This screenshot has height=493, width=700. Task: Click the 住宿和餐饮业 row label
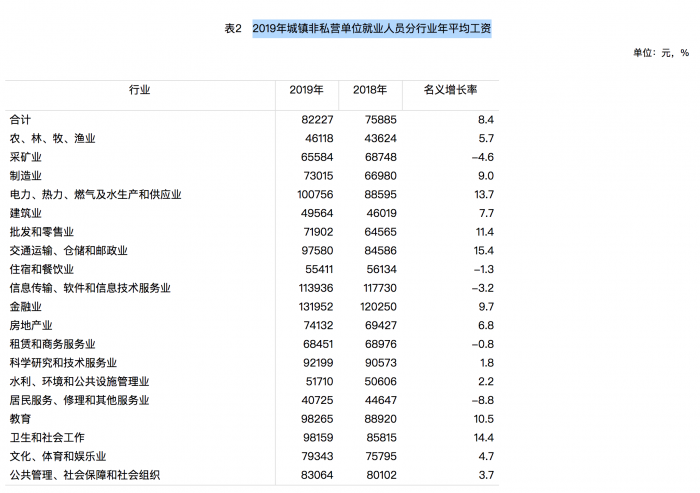[x=41, y=270]
